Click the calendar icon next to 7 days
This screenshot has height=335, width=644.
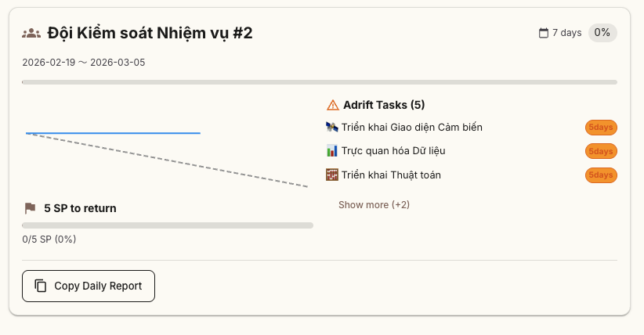[544, 33]
